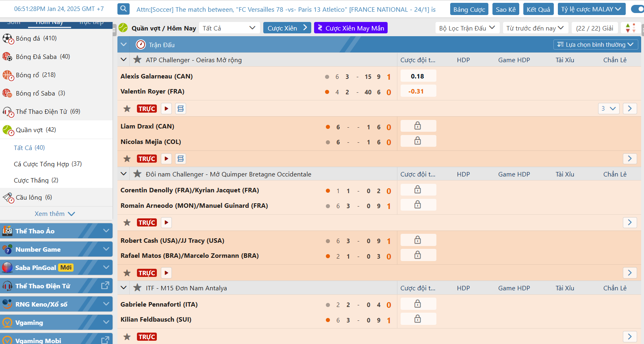Select Cá Cược Tổng Hợp (37)
The width and height of the screenshot is (644, 344).
[48, 164]
